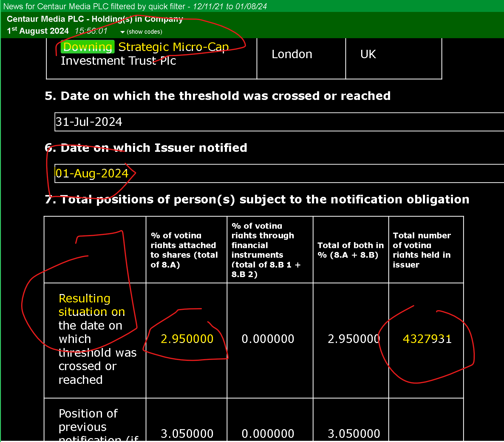
Task: Click the '4327931' total voting rights value
Action: (x=427, y=339)
